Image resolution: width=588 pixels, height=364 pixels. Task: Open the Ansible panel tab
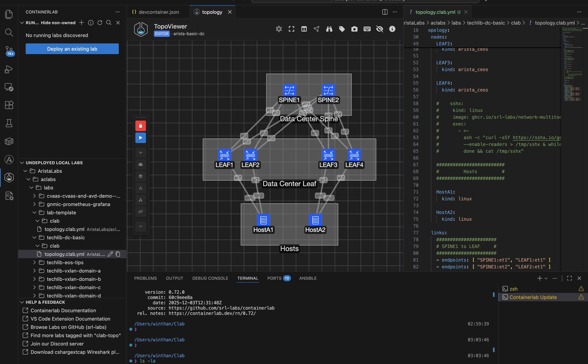pos(308,278)
